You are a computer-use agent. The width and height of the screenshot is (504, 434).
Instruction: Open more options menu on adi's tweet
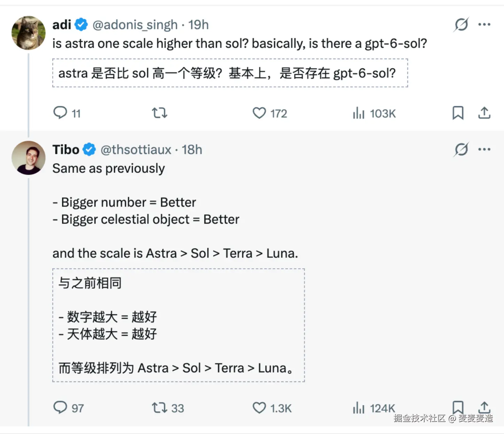coord(484,24)
